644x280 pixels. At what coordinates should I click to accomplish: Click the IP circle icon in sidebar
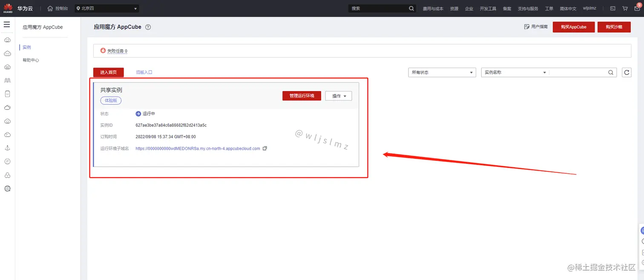(7, 162)
